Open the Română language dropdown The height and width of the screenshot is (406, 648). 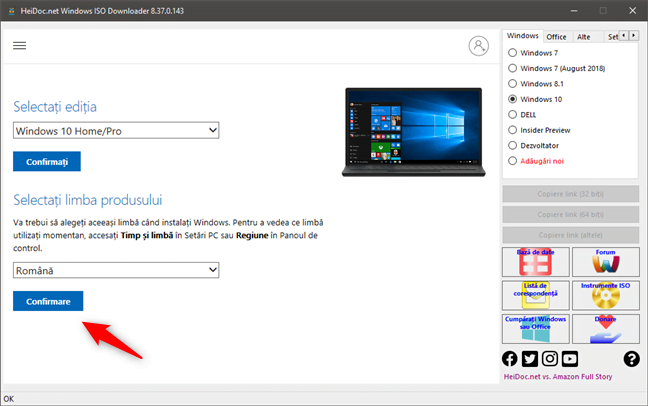pyautogui.click(x=116, y=270)
